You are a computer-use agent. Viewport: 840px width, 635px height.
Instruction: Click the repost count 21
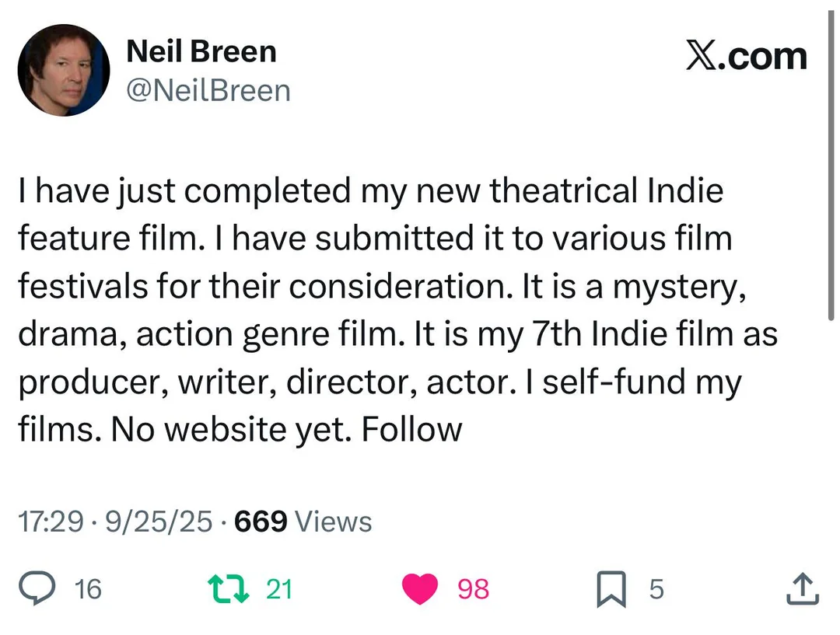[x=279, y=590]
